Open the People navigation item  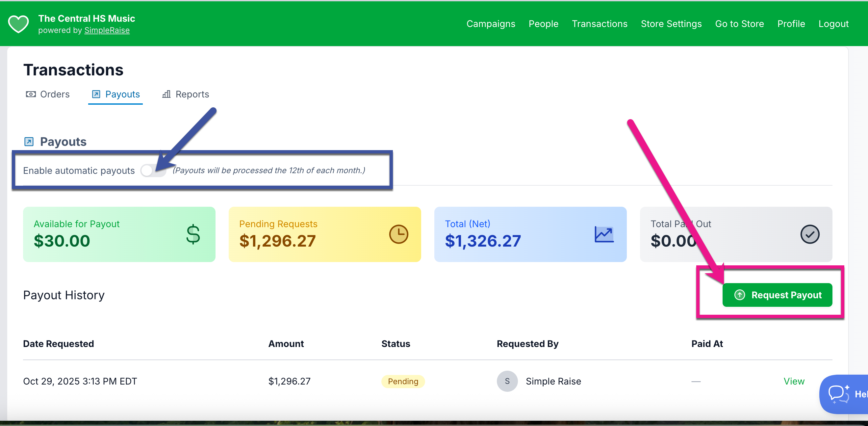543,24
